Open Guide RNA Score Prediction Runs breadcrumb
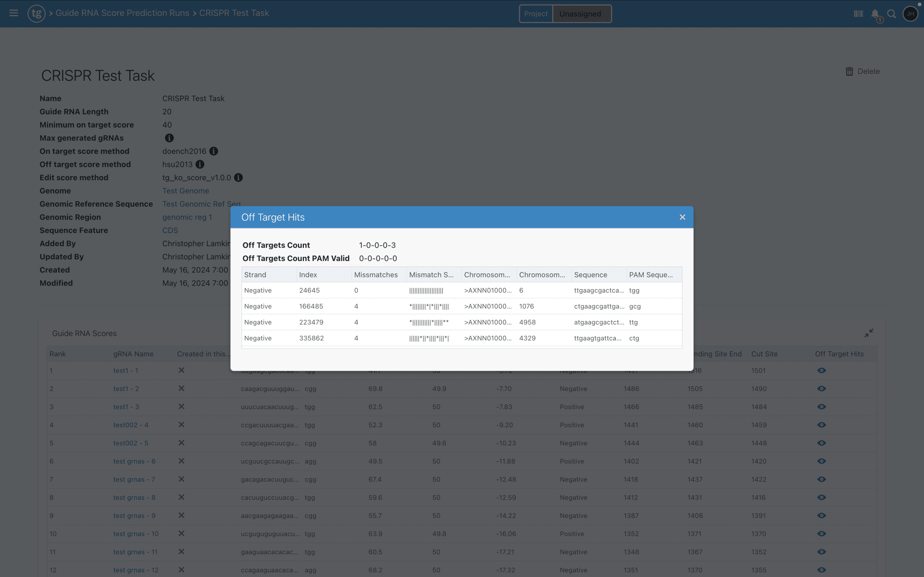This screenshot has width=924, height=577. tap(122, 13)
